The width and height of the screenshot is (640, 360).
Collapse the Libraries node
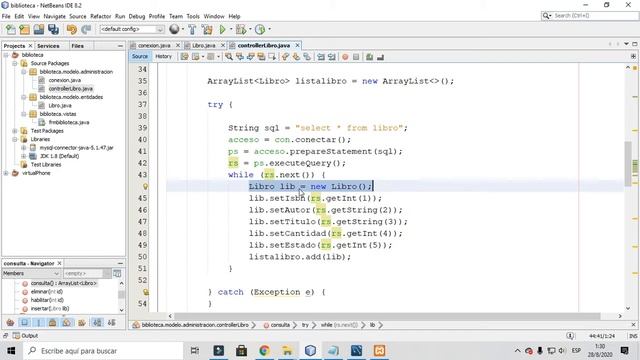[x=15, y=139]
